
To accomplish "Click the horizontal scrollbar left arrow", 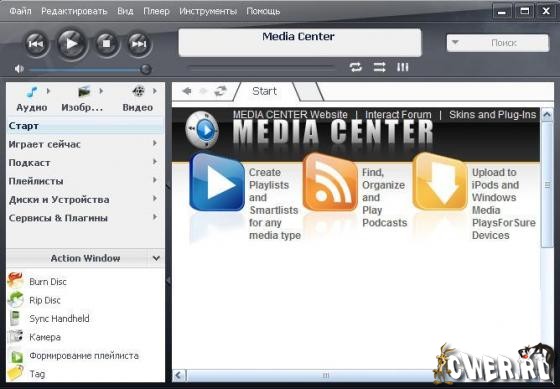I will [x=179, y=375].
